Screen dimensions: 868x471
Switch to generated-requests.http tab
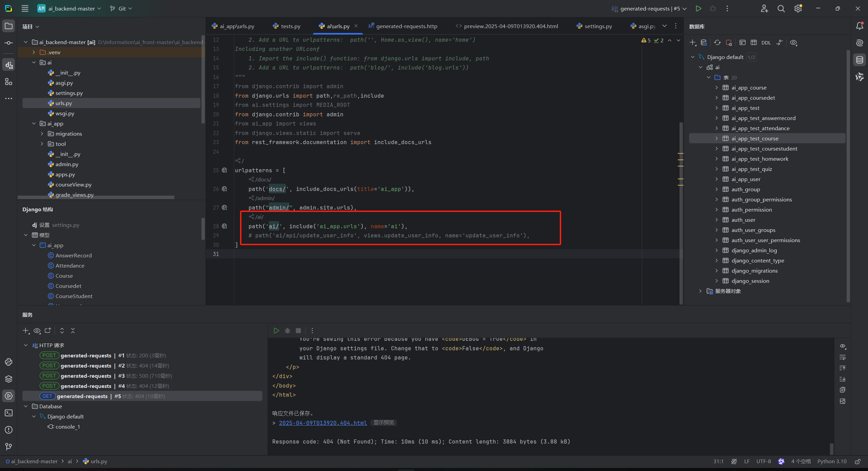tap(403, 26)
